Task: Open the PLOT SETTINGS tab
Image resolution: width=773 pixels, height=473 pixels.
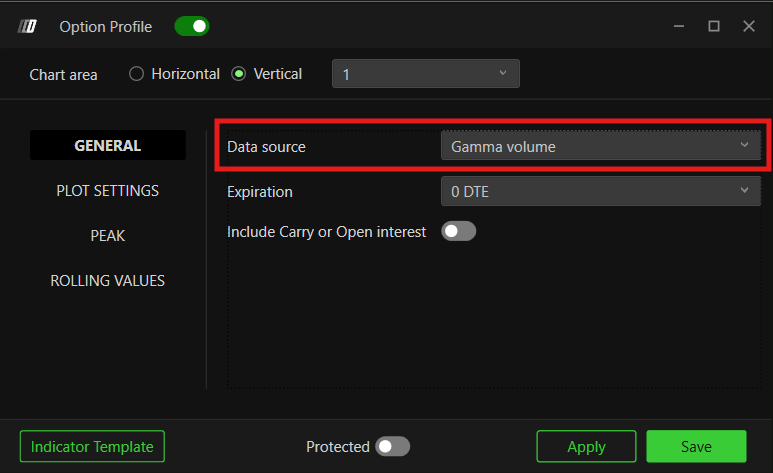Action: [x=108, y=191]
